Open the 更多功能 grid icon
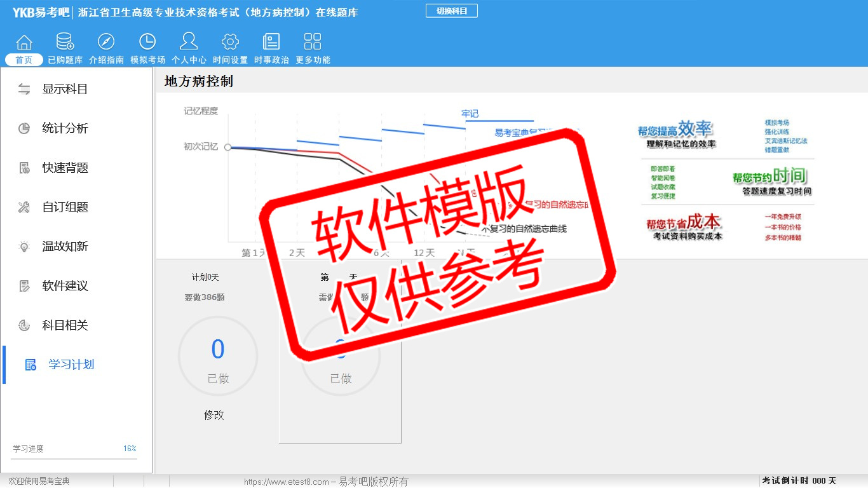Image resolution: width=868 pixels, height=488 pixels. (x=313, y=42)
